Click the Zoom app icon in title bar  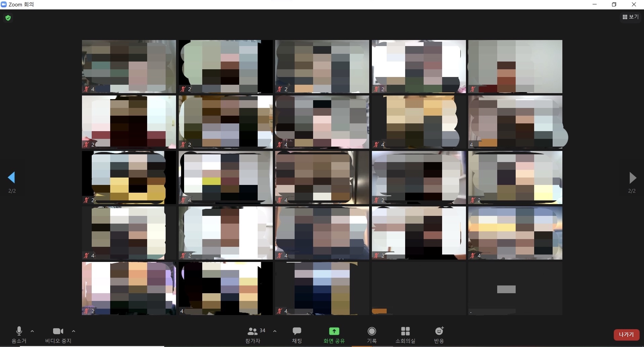click(4, 4)
